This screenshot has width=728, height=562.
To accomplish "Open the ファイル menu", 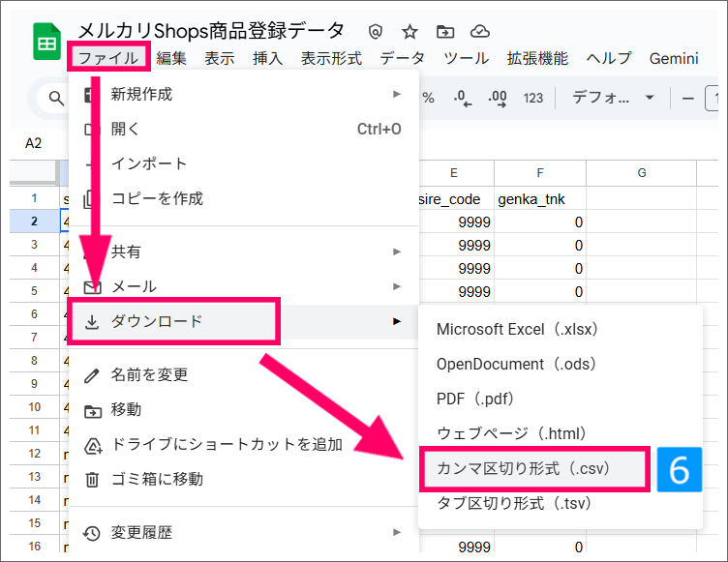I will pos(108,58).
